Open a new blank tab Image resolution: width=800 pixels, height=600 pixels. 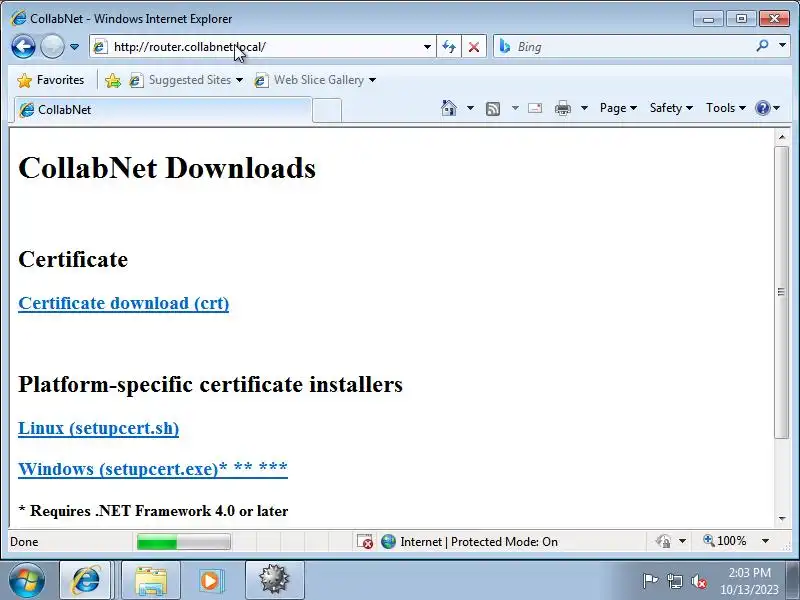click(x=327, y=110)
